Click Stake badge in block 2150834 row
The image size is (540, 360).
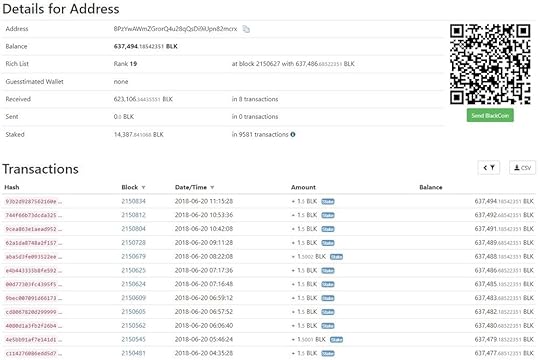click(x=328, y=202)
